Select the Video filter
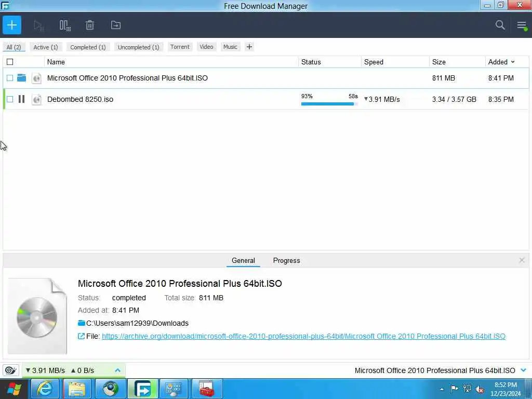 (x=206, y=47)
